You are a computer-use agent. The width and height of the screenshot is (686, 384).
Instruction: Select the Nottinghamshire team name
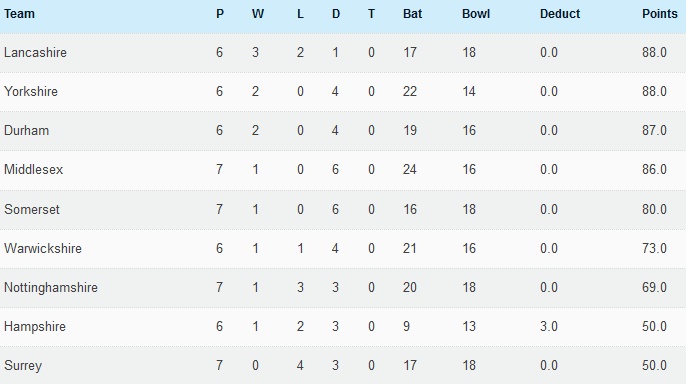tap(51, 287)
